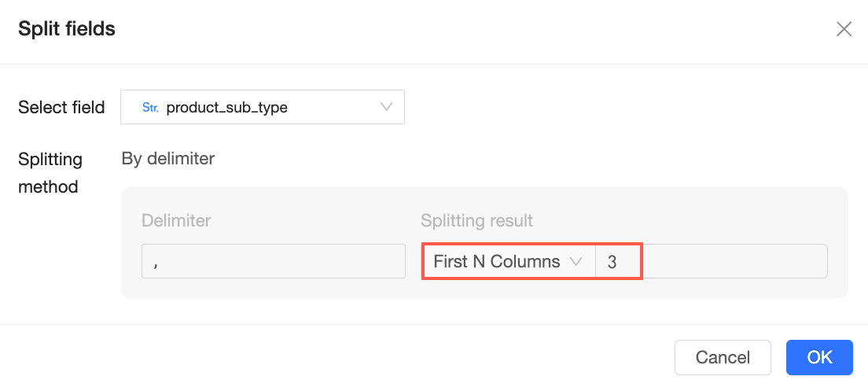Click the Select field label
The height and width of the screenshot is (387, 868).
61,108
